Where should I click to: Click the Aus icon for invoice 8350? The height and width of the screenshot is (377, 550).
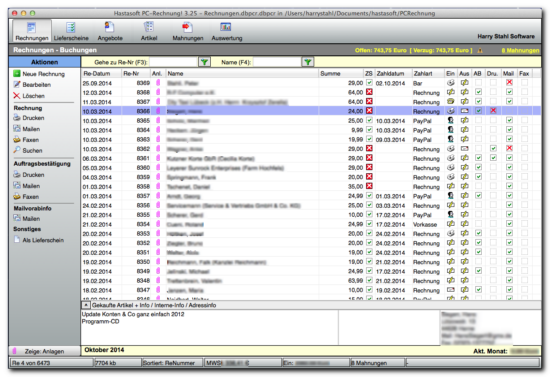[x=464, y=262]
